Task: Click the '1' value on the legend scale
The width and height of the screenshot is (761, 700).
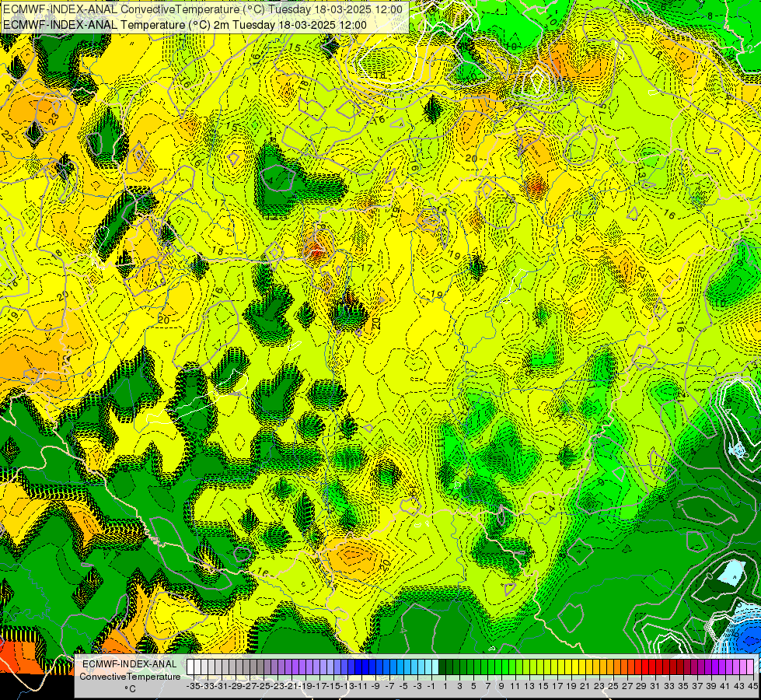Action: click(x=445, y=685)
